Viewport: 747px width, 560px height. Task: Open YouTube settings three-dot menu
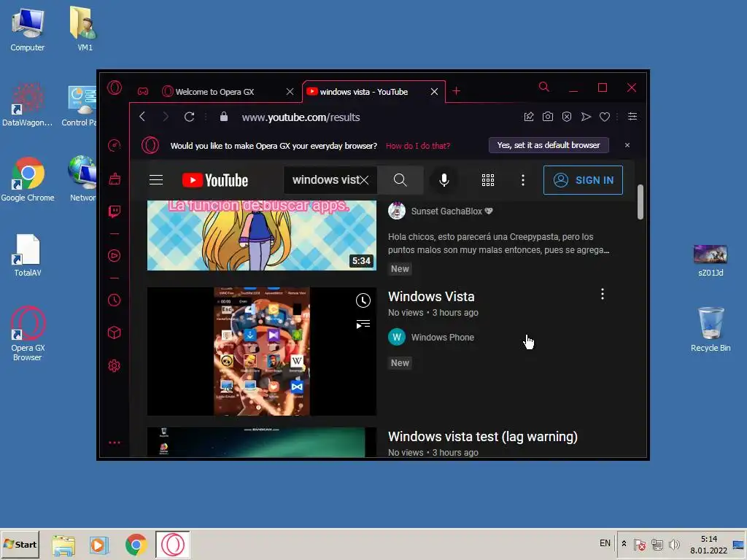523,180
